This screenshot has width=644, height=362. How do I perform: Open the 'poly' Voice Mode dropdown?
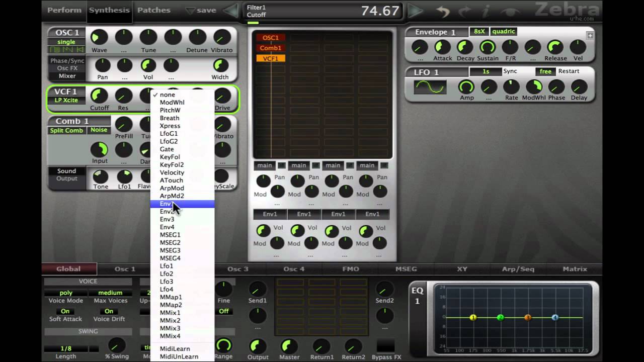click(x=66, y=293)
